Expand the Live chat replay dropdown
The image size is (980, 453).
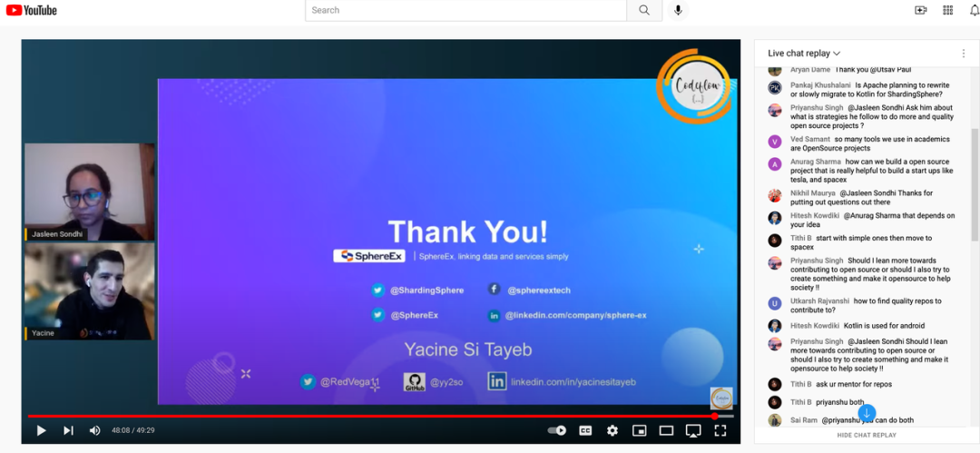pos(804,54)
